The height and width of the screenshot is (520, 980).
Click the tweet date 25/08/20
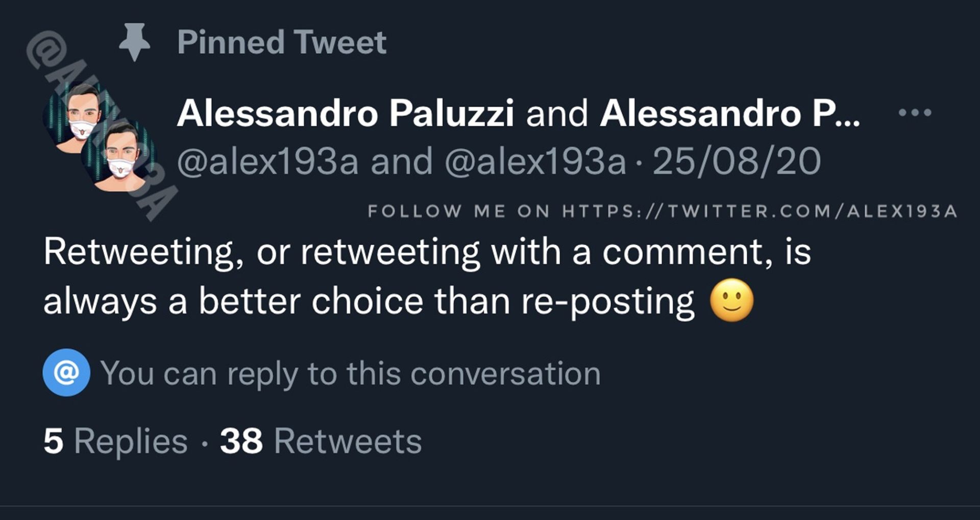(737, 161)
